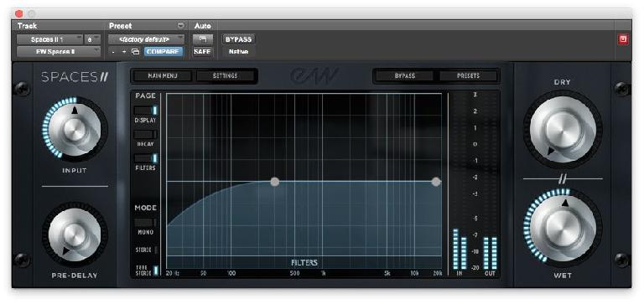This screenshot has height=304, width=644.
Task: Click the WET level knob
Action: [x=563, y=228]
